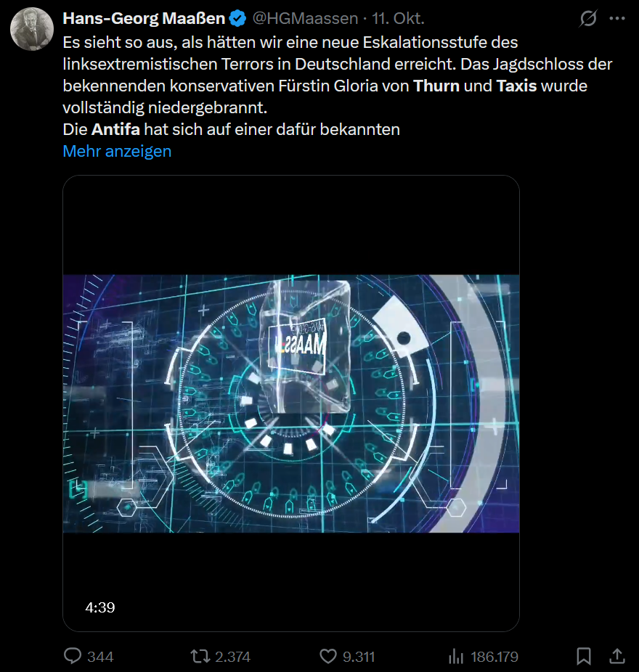Open the @HGMaassen handle link
The width and height of the screenshot is (639, 672).
[x=305, y=18]
